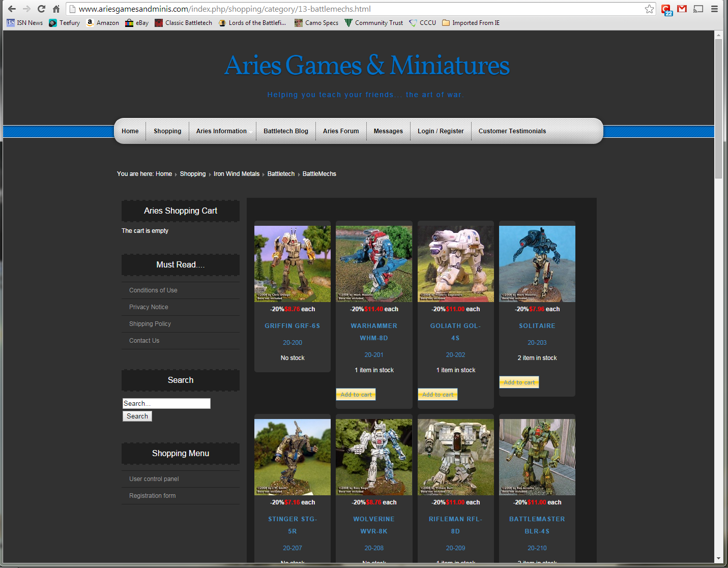Open the Aries Forum menu item
Image resolution: width=728 pixels, height=568 pixels.
[341, 131]
